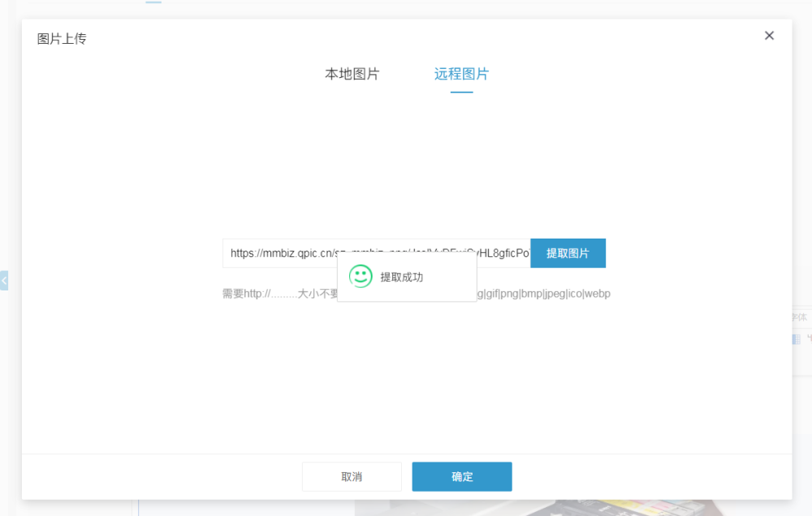Confirm with the 确定 button
This screenshot has height=516, width=812.
tap(462, 477)
